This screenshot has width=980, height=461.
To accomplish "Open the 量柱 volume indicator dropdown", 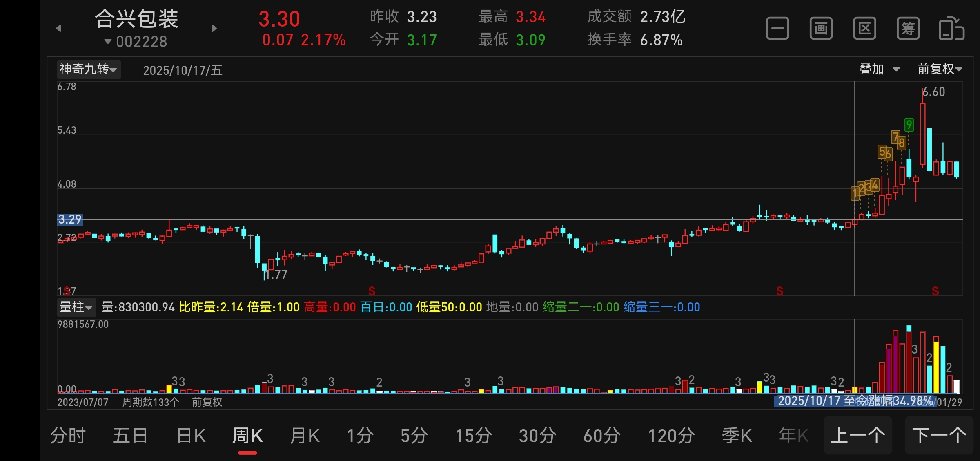I will pyautogui.click(x=76, y=307).
